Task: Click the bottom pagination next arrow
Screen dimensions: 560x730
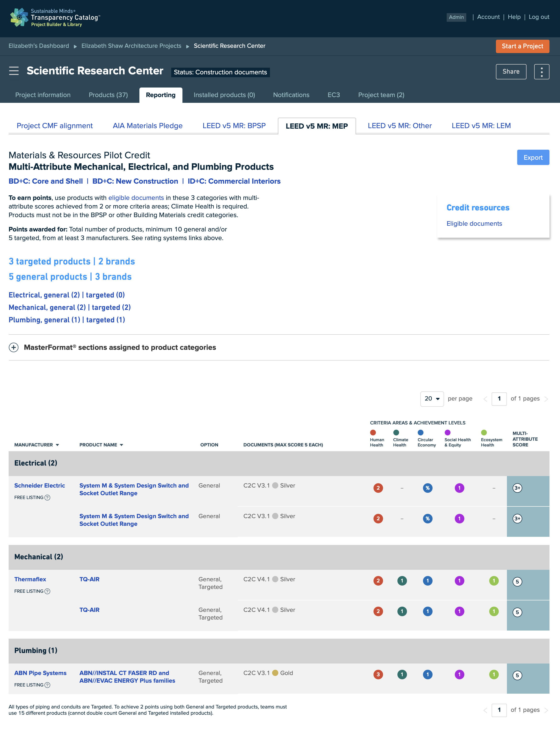Action: [x=546, y=710]
